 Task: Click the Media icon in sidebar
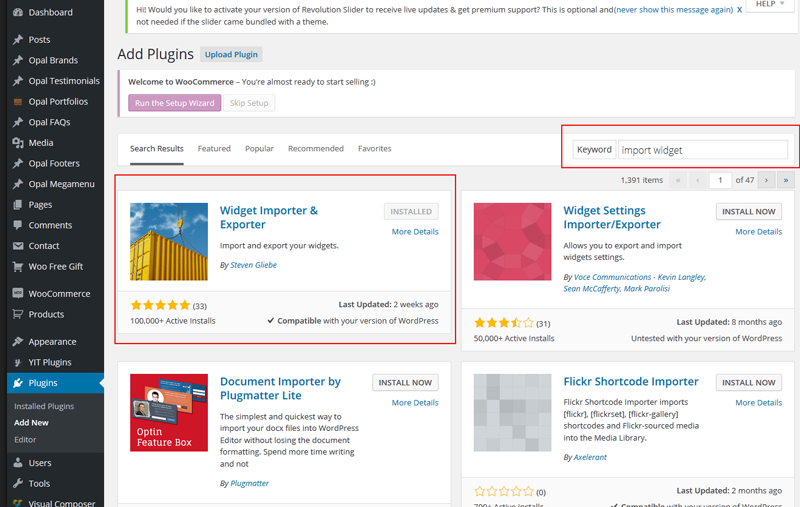[17, 143]
